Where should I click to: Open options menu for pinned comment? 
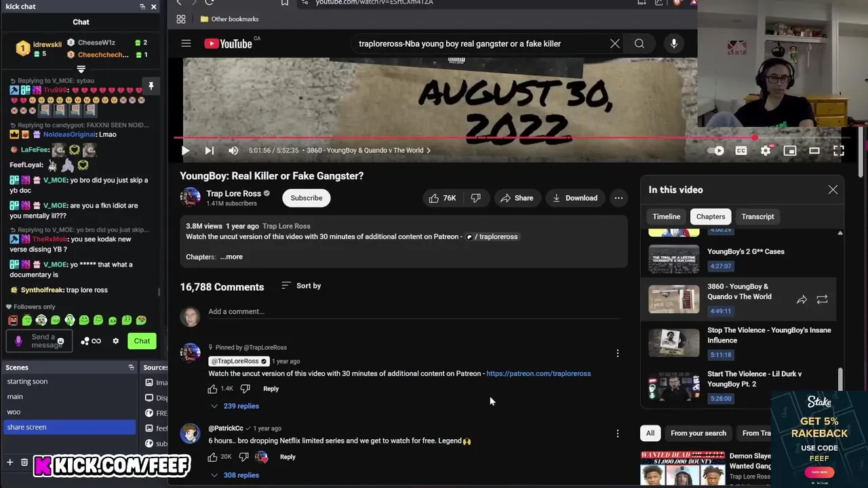pyautogui.click(x=617, y=353)
